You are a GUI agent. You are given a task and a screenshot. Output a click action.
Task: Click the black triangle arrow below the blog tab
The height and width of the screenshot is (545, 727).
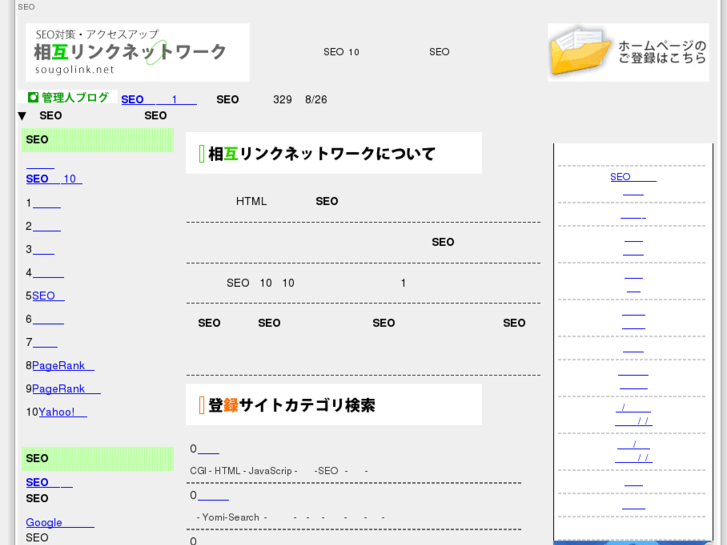(22, 116)
